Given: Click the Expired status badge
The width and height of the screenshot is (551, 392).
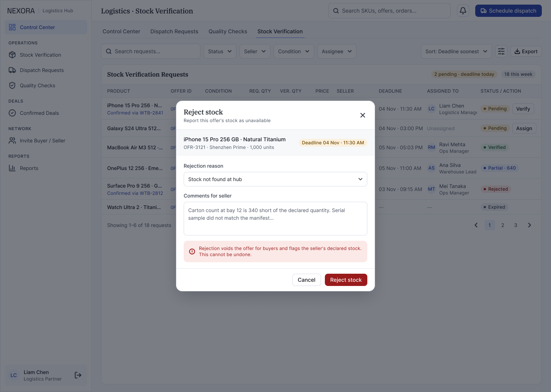Looking at the screenshot, I should pos(494,207).
